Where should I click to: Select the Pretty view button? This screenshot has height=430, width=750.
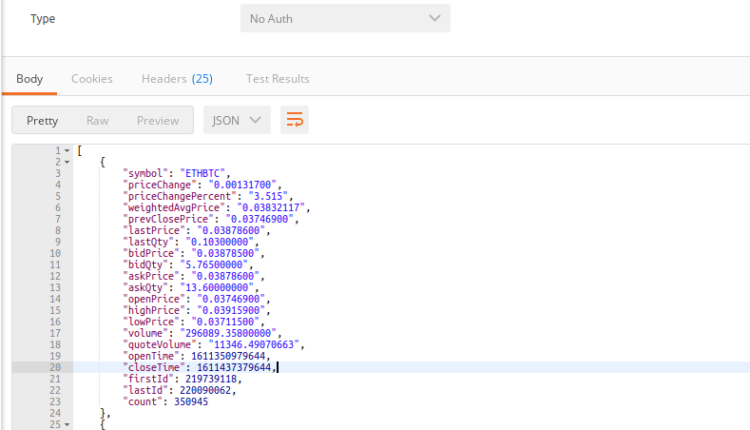click(42, 120)
